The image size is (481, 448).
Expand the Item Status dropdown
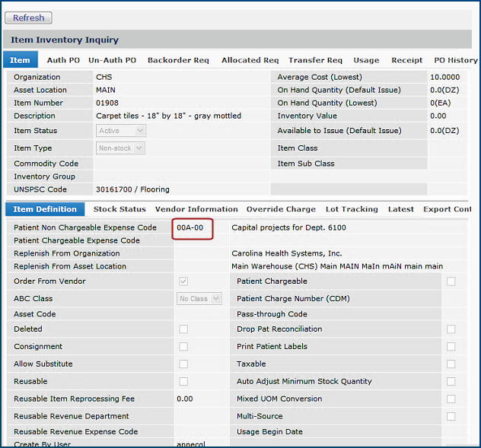(120, 131)
